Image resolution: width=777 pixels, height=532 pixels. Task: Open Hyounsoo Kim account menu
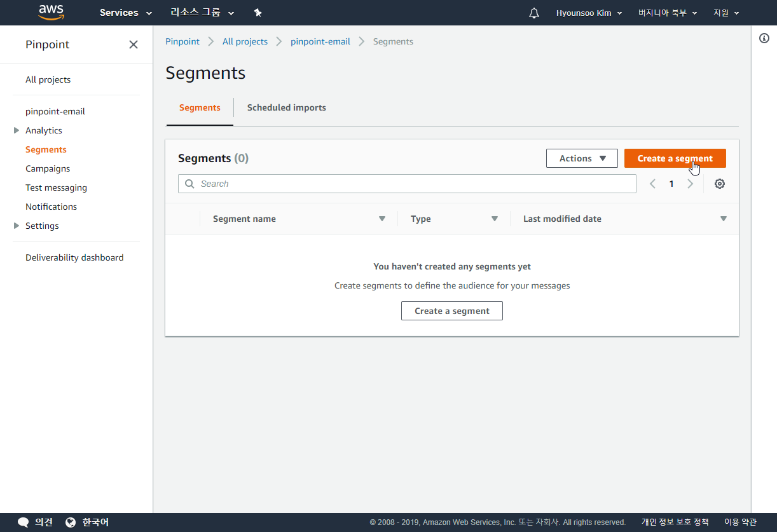click(x=589, y=13)
